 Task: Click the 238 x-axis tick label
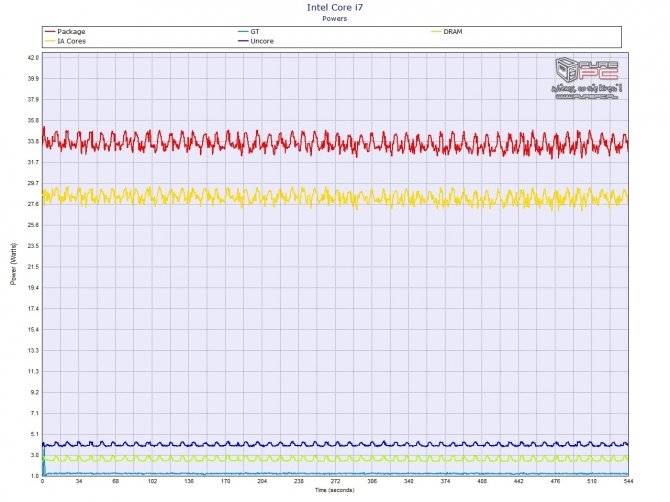coord(299,481)
